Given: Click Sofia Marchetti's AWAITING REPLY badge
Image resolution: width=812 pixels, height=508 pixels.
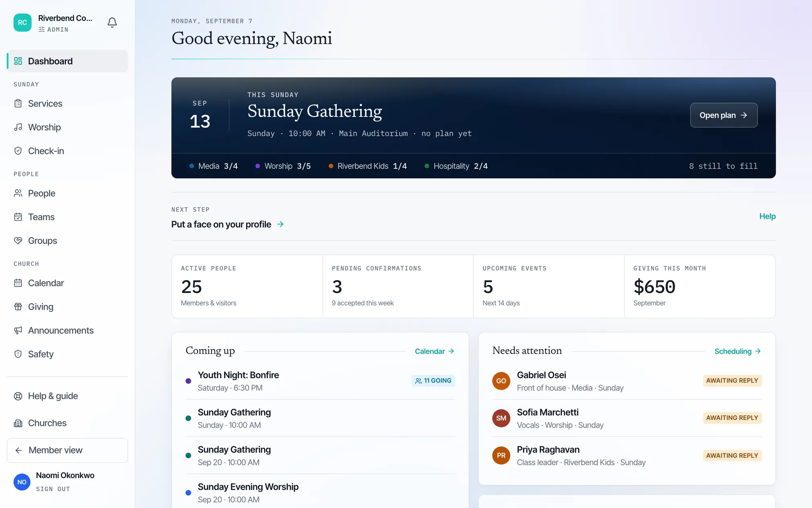Looking at the screenshot, I should [732, 418].
